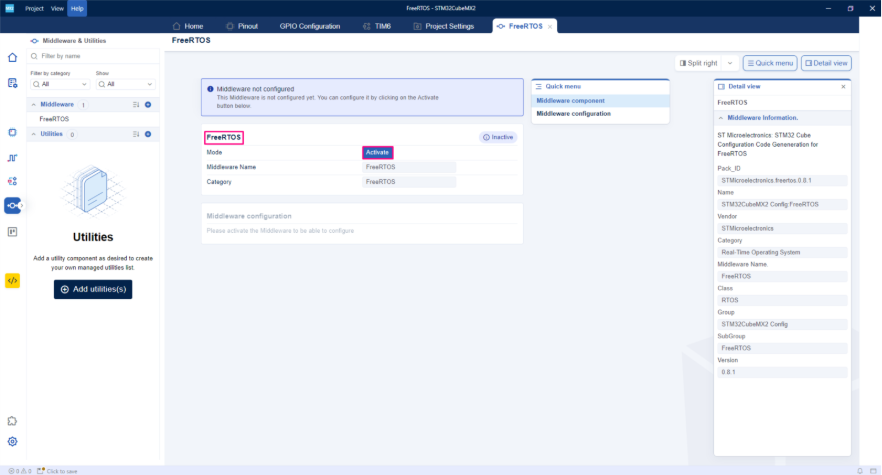Open the peripherals configuration icon in the sidebar
Screen dimensions: 882x475
(12, 181)
